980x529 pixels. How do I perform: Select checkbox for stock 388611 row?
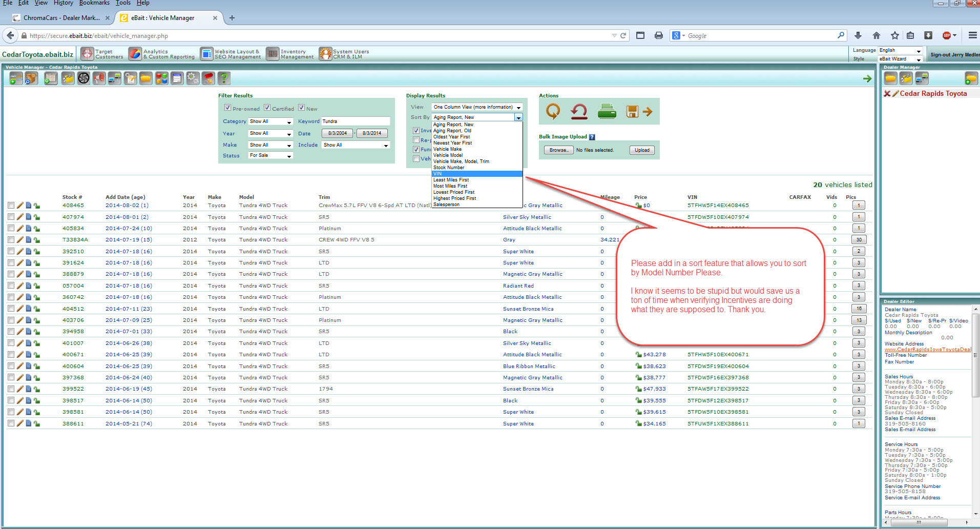(x=11, y=423)
